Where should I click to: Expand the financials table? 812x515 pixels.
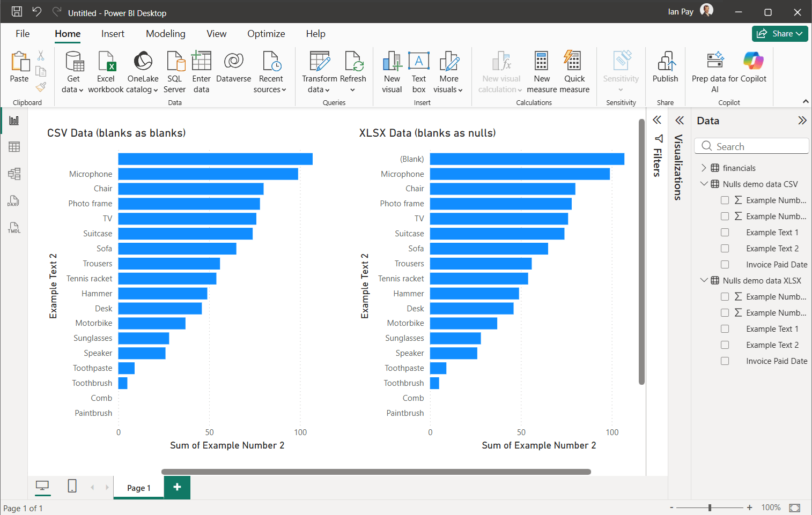coord(704,168)
